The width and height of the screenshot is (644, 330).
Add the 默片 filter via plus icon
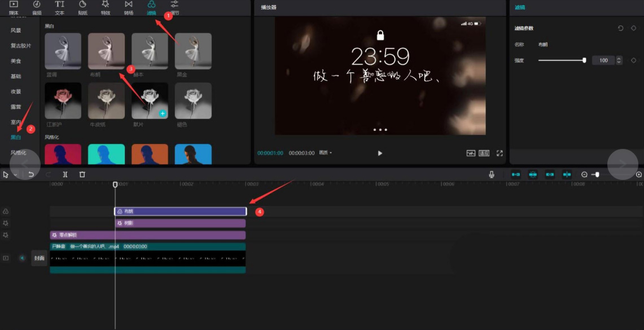coord(163,113)
